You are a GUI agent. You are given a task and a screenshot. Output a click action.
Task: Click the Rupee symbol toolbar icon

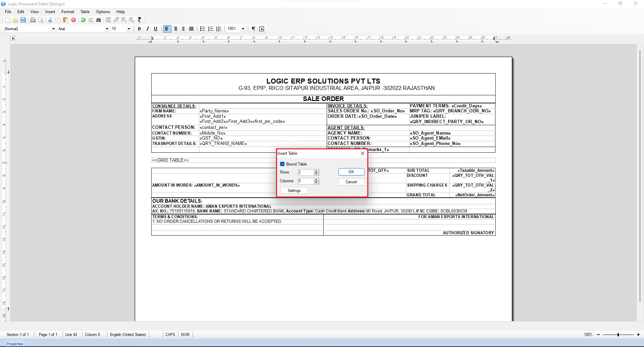pyautogui.click(x=140, y=20)
